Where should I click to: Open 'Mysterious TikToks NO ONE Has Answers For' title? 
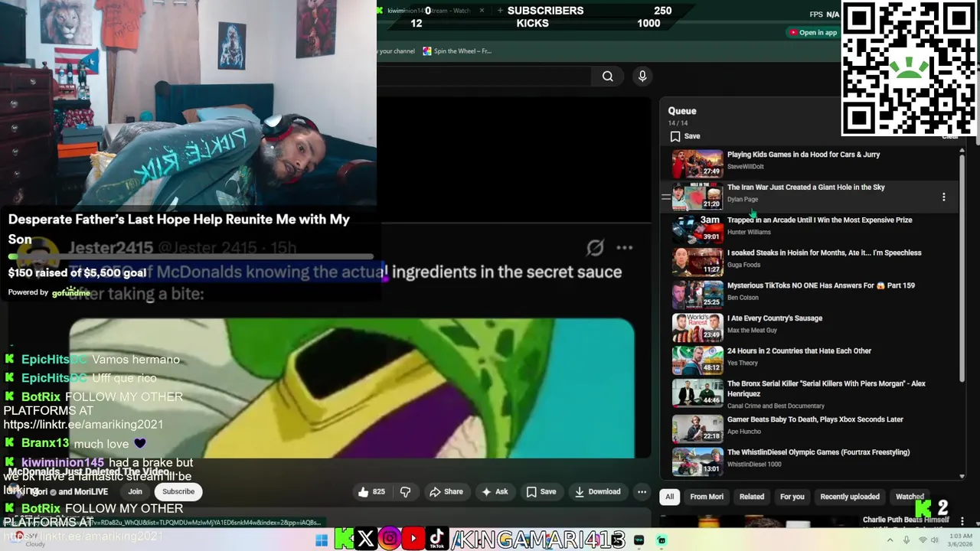[821, 285]
